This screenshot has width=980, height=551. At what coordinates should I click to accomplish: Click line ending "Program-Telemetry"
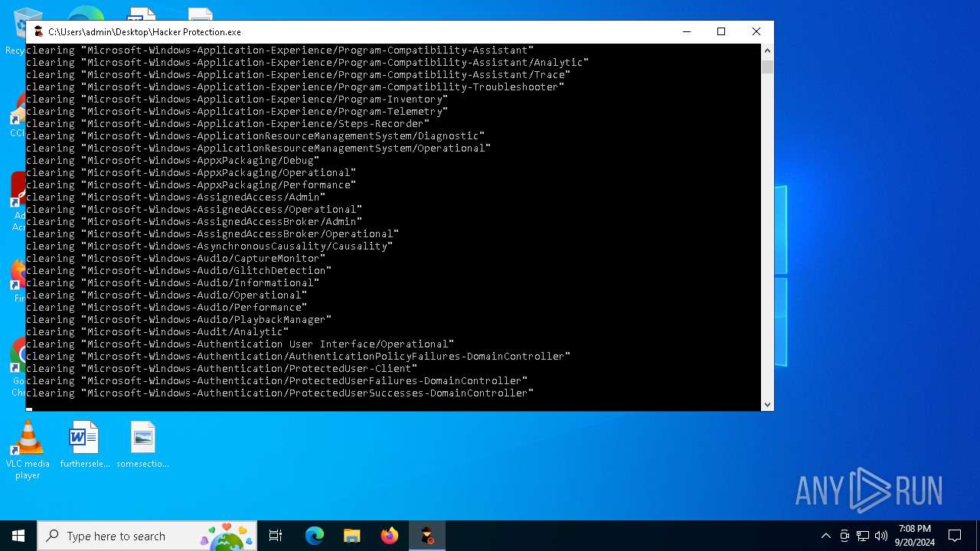[237, 112]
